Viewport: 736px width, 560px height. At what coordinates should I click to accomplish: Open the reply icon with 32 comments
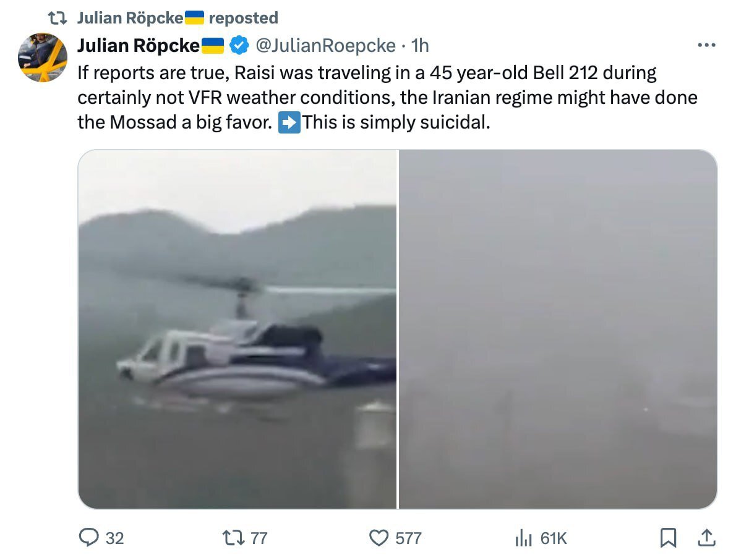[x=88, y=538]
